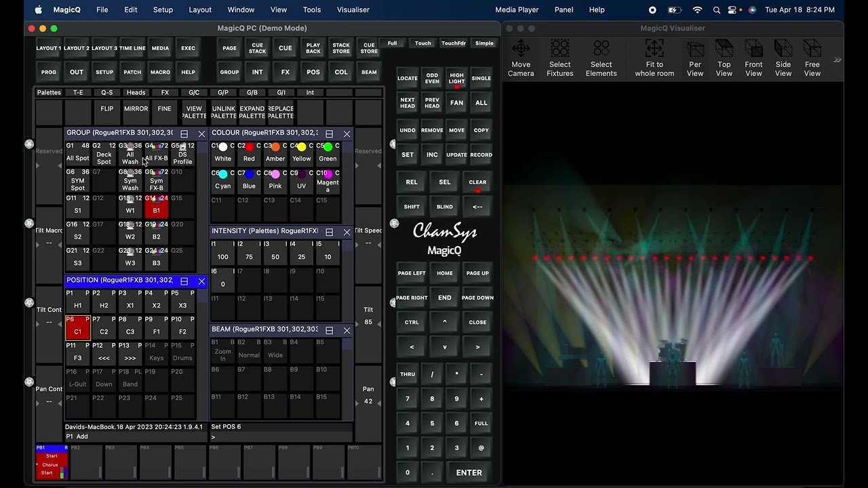Select Green colour palette C5
Image resolution: width=868 pixels, height=488 pixels.
(328, 153)
